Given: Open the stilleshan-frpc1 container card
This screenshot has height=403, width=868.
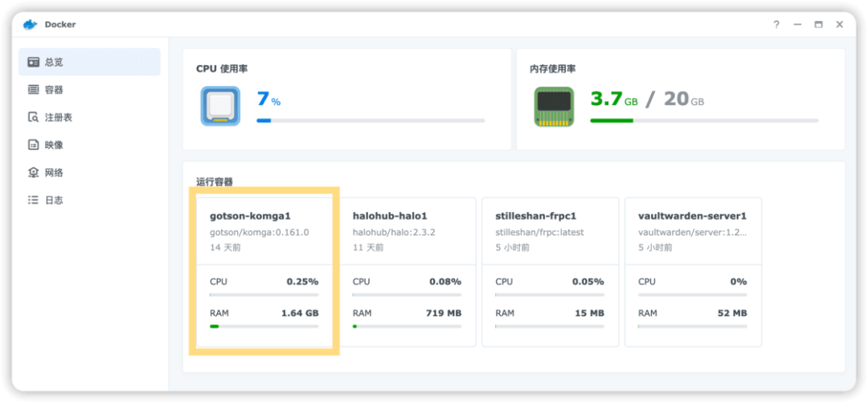Looking at the screenshot, I should coord(551,272).
